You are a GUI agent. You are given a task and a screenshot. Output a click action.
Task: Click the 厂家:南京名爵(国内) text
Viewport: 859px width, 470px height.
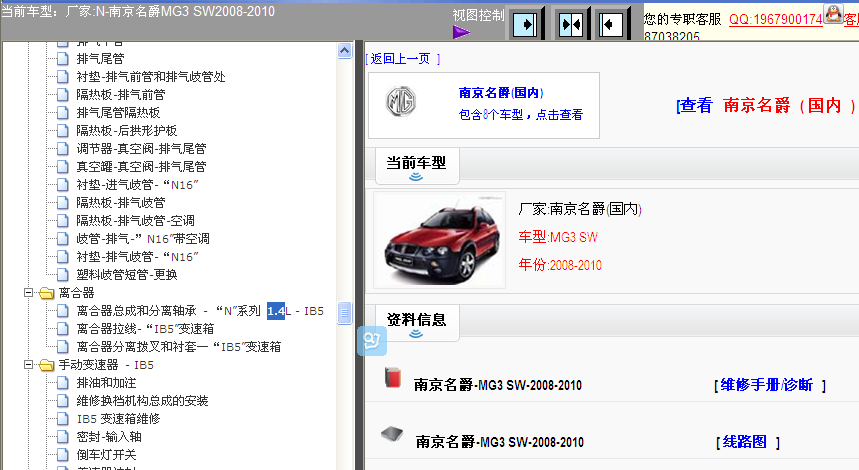580,209
